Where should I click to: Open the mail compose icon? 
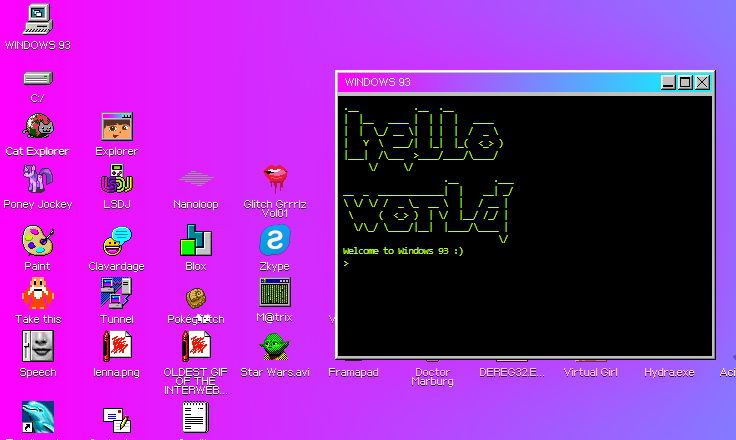pos(117,419)
